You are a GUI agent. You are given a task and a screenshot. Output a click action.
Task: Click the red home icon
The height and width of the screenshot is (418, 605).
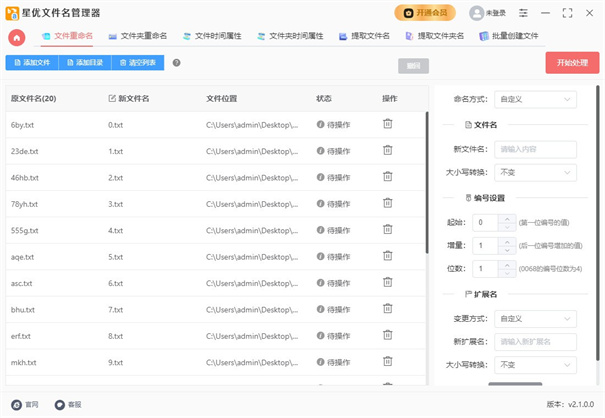coord(17,36)
